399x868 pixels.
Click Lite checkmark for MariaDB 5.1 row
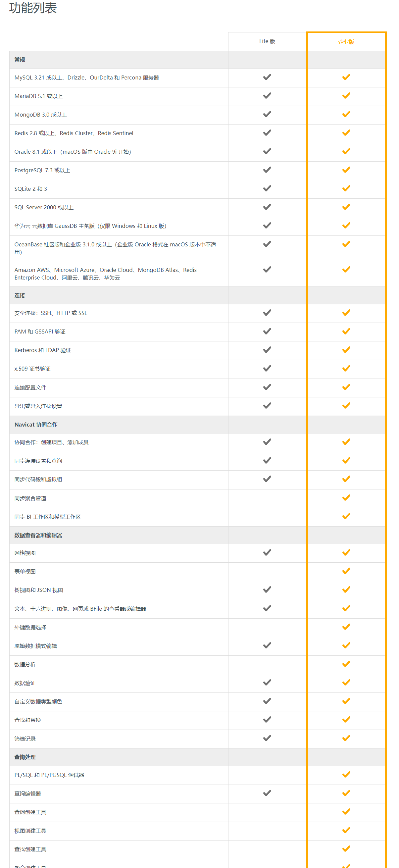[x=267, y=96]
